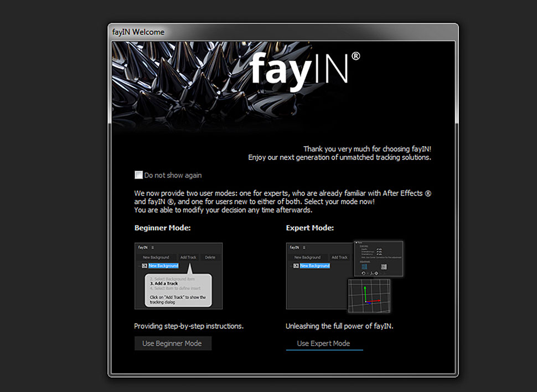Viewport: 537px width, 392px height.
Task: Click the reset rotation icon in Expert preview
Action: click(364, 273)
